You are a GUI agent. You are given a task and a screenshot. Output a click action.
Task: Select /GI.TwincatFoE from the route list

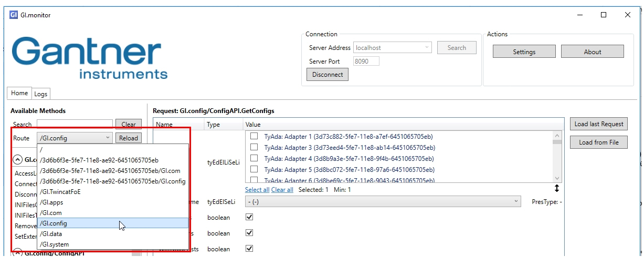pyautogui.click(x=60, y=192)
